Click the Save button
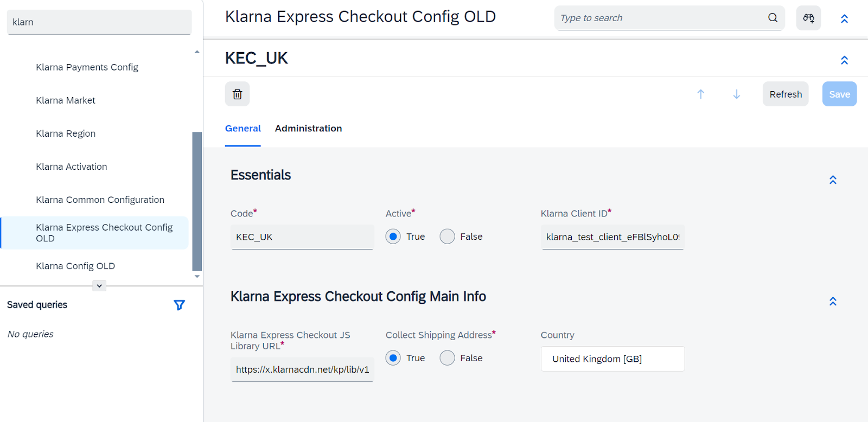Screen dimensions: 868x422 [x=839, y=94]
